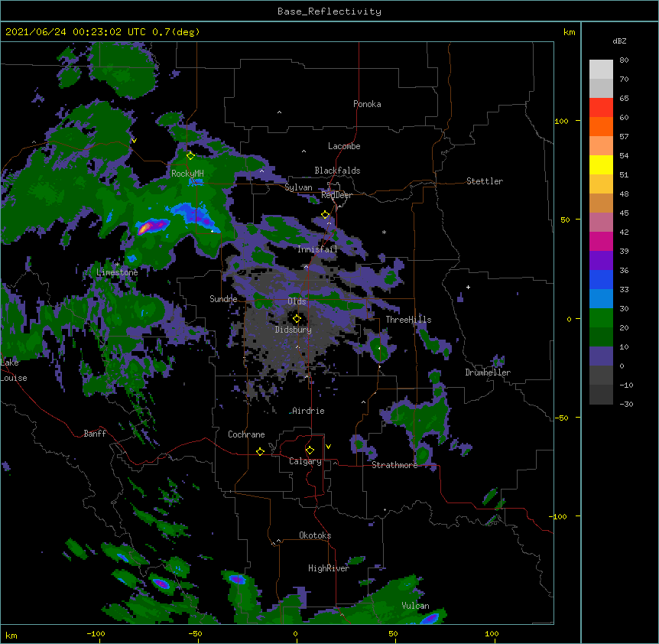
Task: Click the white asterisk marker east of Innisfail
Action: (384, 232)
